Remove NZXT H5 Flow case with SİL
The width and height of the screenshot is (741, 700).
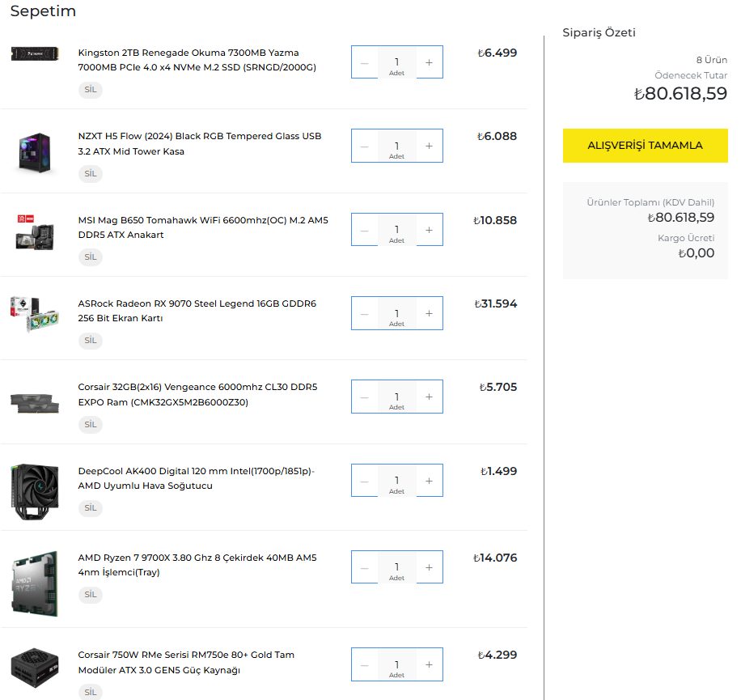pyautogui.click(x=91, y=173)
